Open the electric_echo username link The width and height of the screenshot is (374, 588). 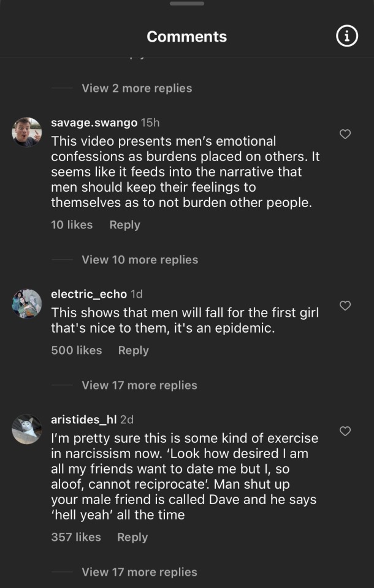88,295
